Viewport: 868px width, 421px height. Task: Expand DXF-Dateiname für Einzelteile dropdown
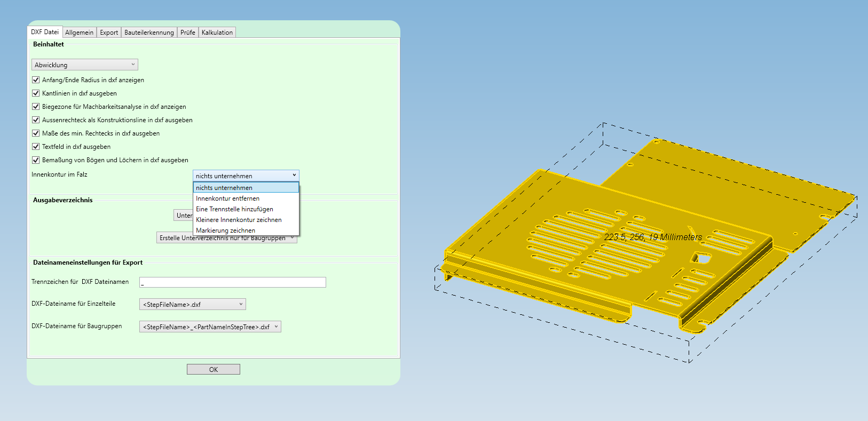point(192,305)
